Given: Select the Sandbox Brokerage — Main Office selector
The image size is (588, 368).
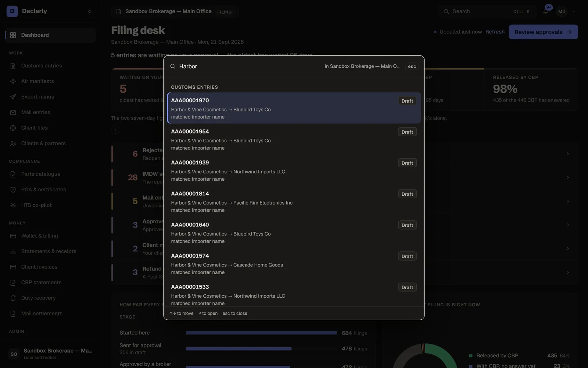Looking at the screenshot, I should tap(175, 12).
